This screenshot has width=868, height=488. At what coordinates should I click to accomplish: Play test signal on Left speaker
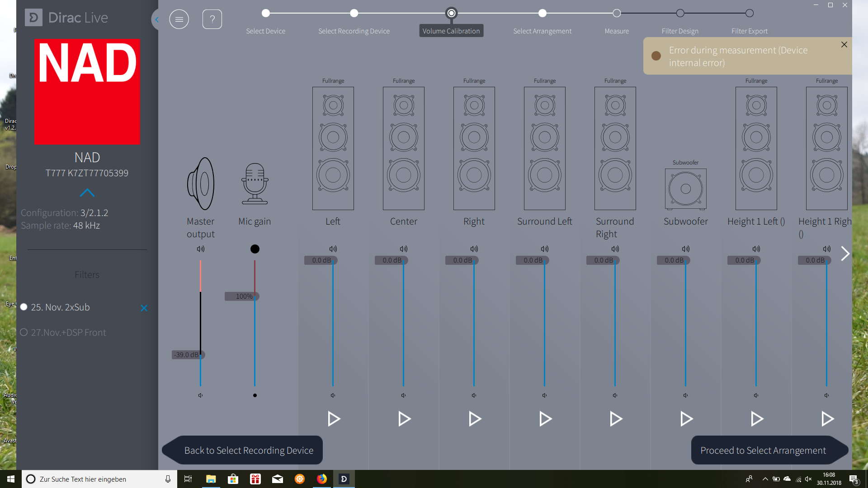tap(334, 419)
